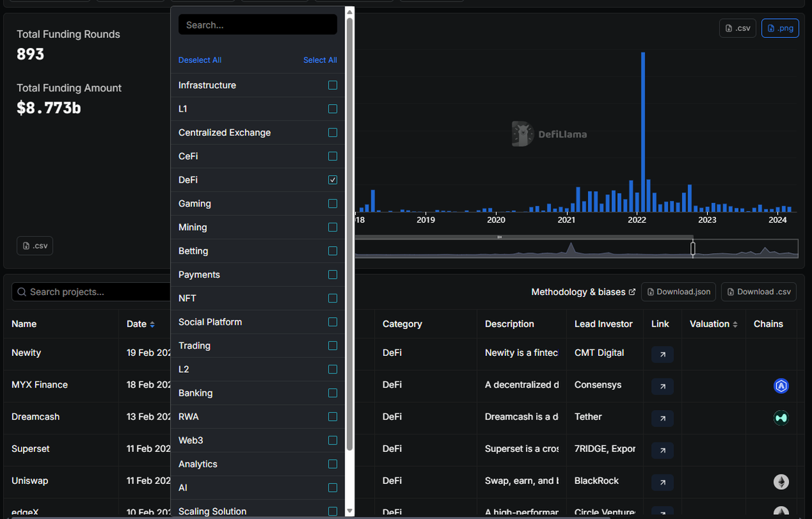Viewport: 812px width, 519px height.
Task: Click the dropdown list scrollbar thumb
Action: (350, 233)
